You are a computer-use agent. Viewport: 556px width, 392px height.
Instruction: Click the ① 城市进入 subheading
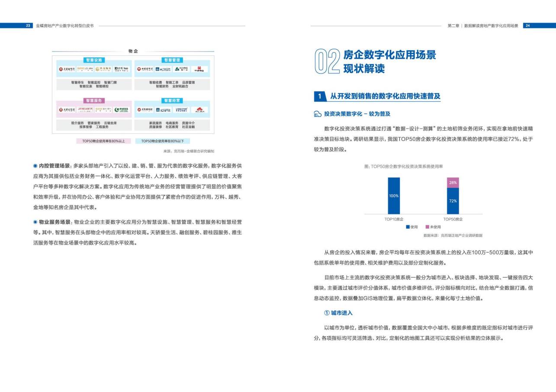[339, 313]
